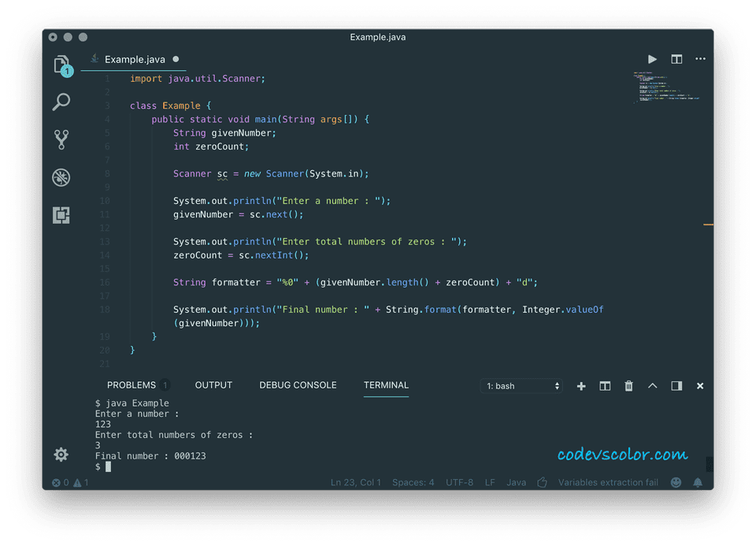Open editor More Actions ellipsis menu
The image size is (756, 546).
(700, 59)
